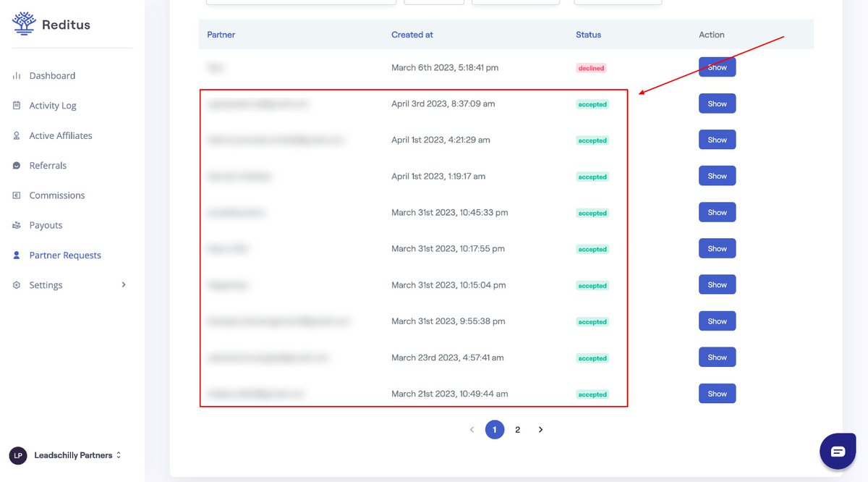
Task: Click the Reditus tree logo
Action: point(24,22)
